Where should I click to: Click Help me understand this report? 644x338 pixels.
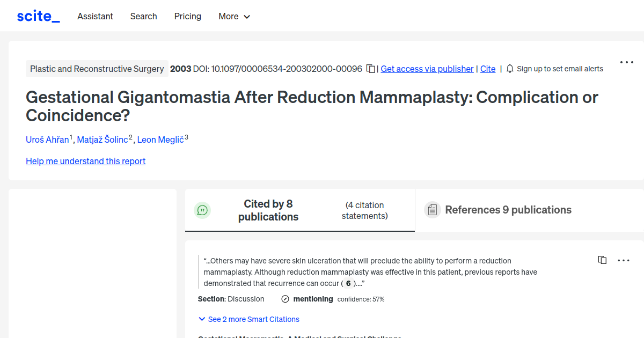[85, 161]
